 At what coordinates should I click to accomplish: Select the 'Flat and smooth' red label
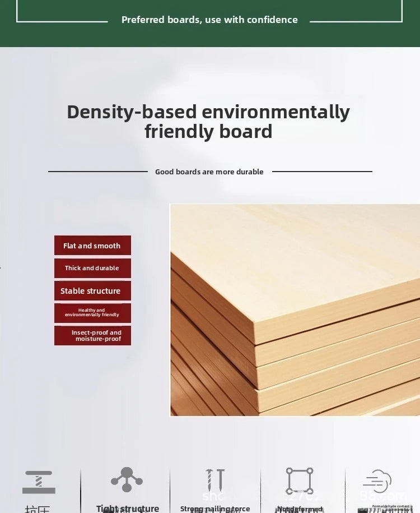pyautogui.click(x=92, y=246)
